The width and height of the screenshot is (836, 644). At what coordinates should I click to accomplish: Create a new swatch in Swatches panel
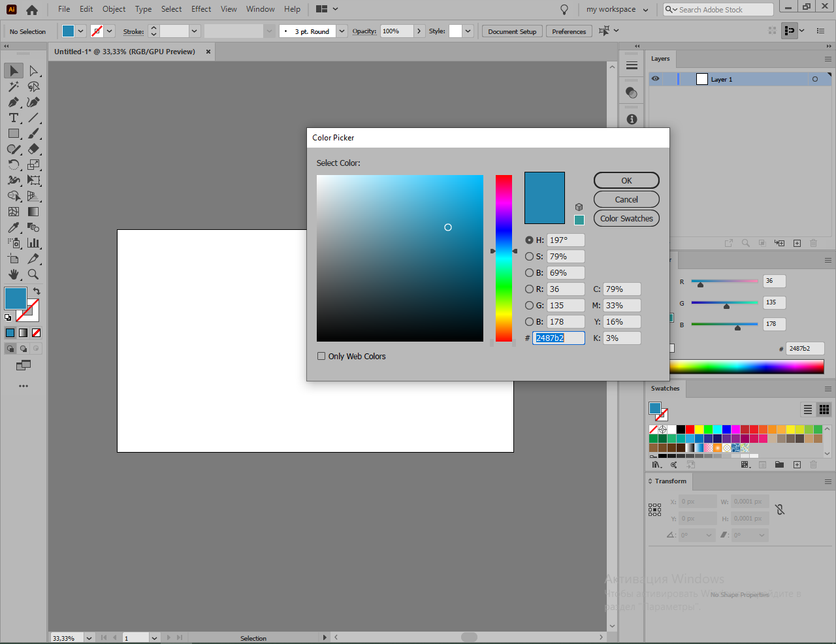797,464
